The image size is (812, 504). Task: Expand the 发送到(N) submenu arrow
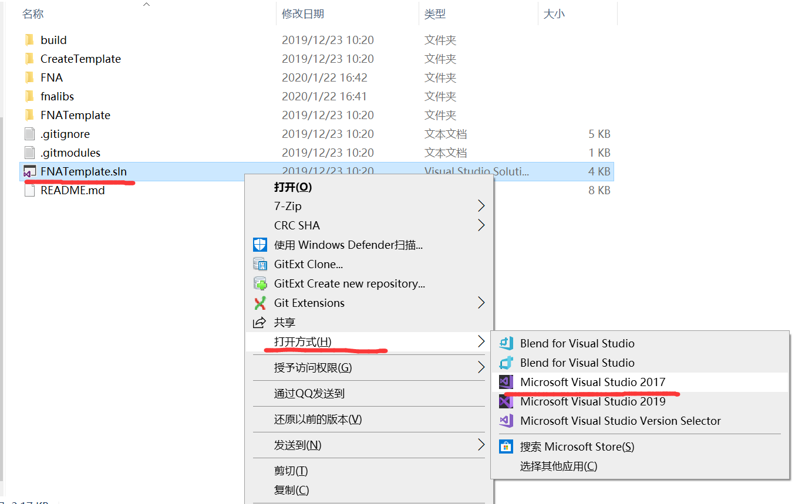481,445
